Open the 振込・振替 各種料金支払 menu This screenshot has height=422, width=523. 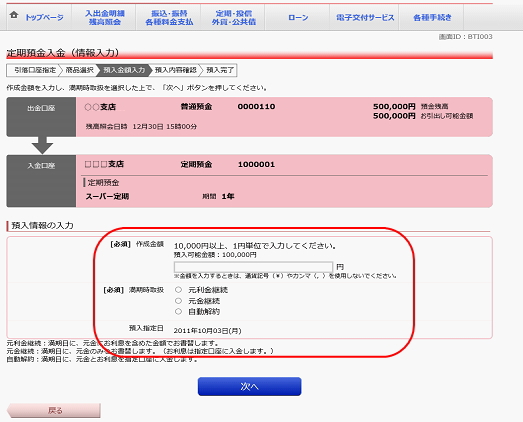click(169, 17)
